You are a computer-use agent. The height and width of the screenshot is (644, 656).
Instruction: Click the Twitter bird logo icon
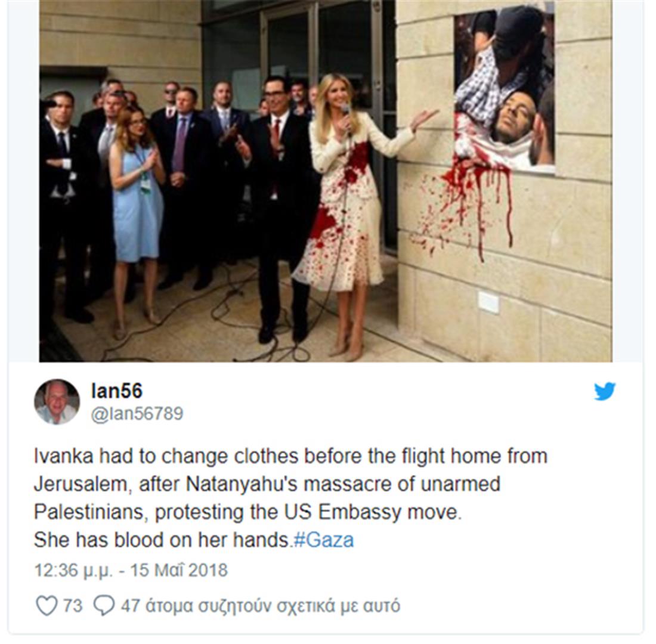605,391
